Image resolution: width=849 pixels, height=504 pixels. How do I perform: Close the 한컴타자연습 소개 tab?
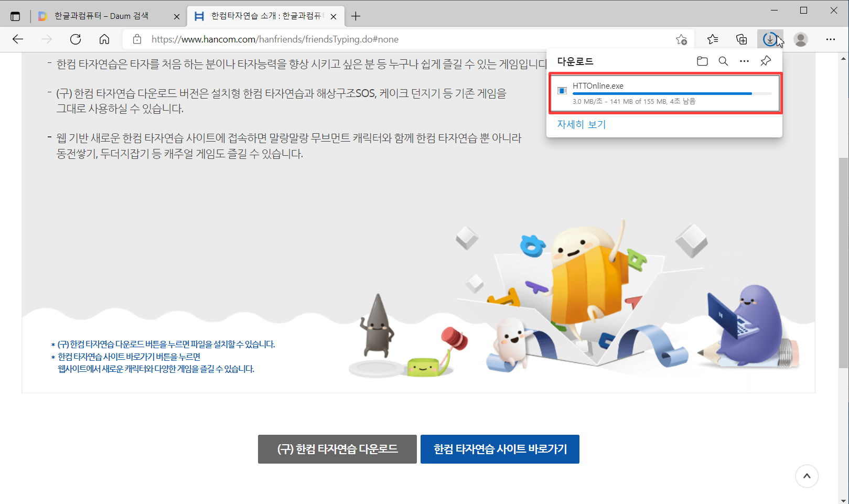click(x=334, y=17)
